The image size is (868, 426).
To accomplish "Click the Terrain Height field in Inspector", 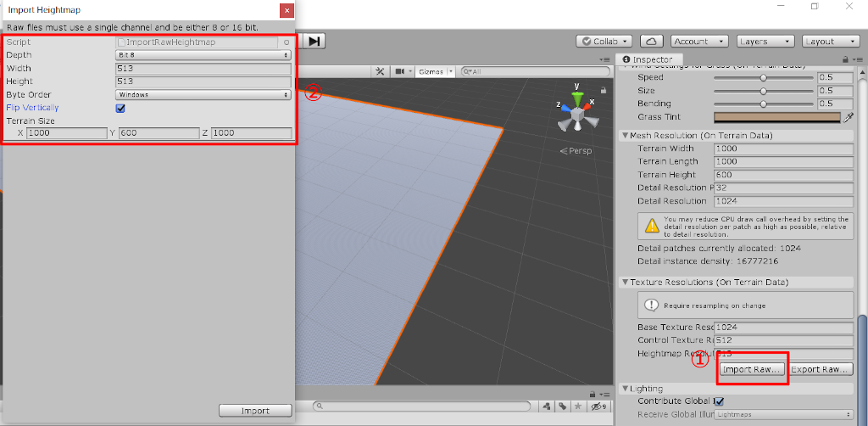I will 783,175.
